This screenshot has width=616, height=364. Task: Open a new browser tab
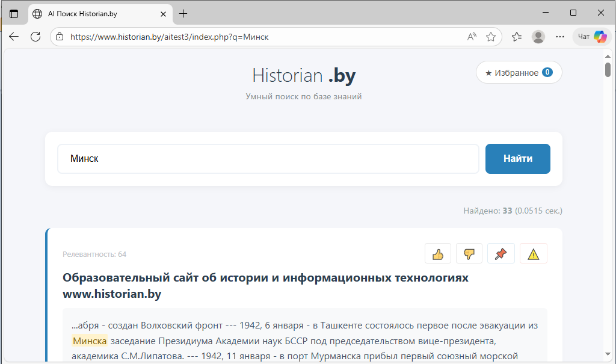click(183, 13)
